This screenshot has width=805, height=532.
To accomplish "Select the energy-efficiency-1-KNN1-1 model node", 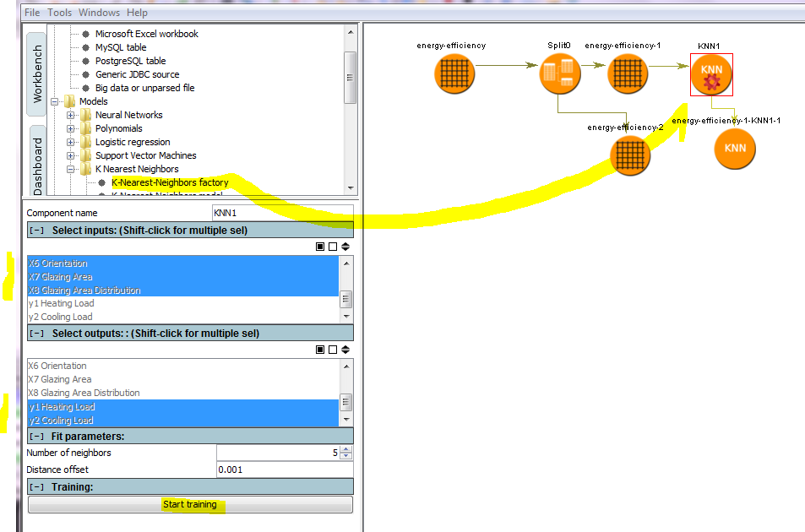I will [735, 149].
